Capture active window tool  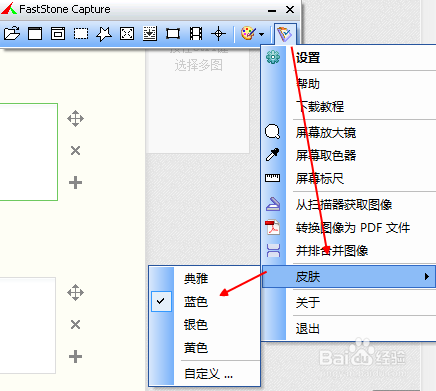[x=35, y=34]
